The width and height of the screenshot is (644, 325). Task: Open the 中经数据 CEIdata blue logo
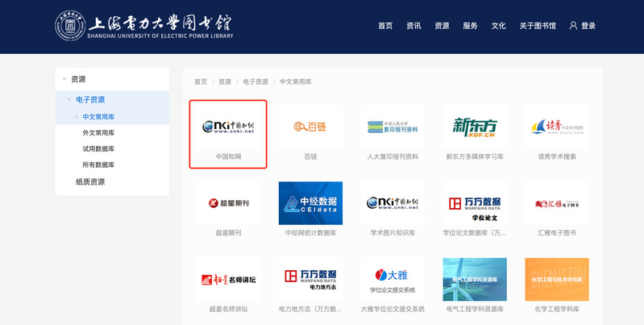click(310, 203)
